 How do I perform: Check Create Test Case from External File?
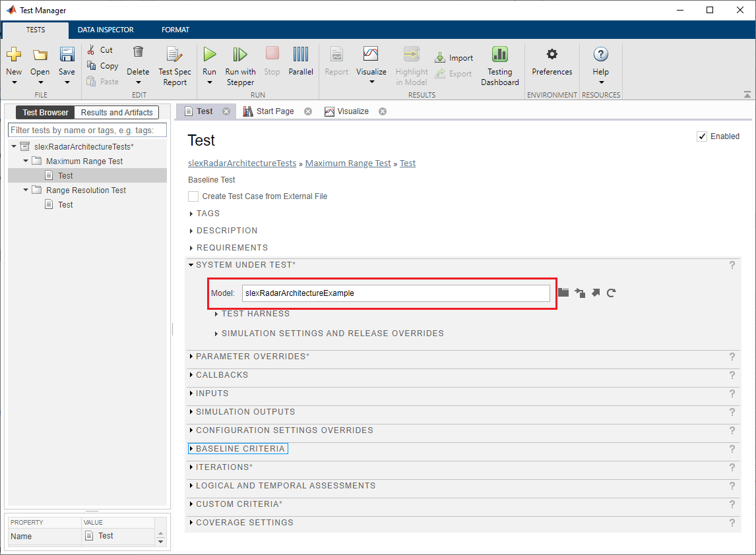pyautogui.click(x=193, y=196)
